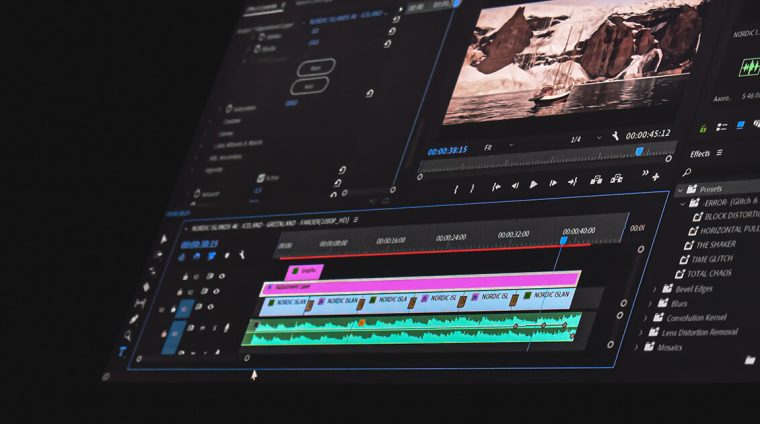This screenshot has height=424, width=760.
Task: Collapse the -ERROR- (Glitch) presets folder
Action: pos(683,204)
